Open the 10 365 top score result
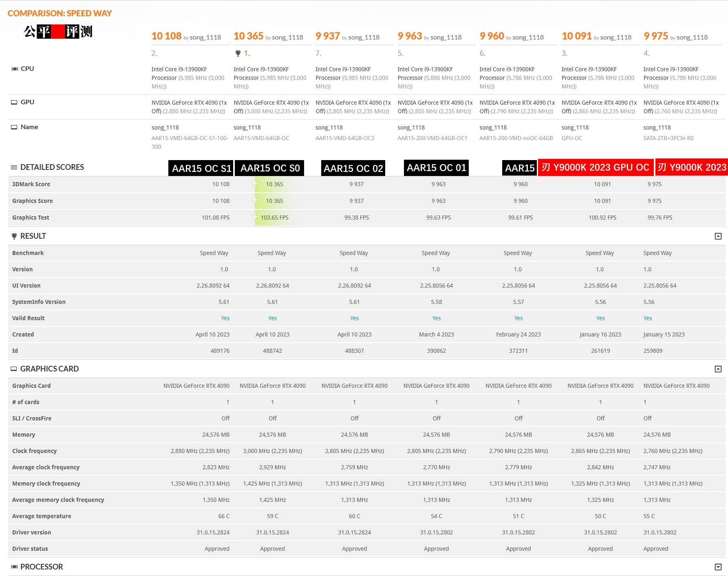 248,36
